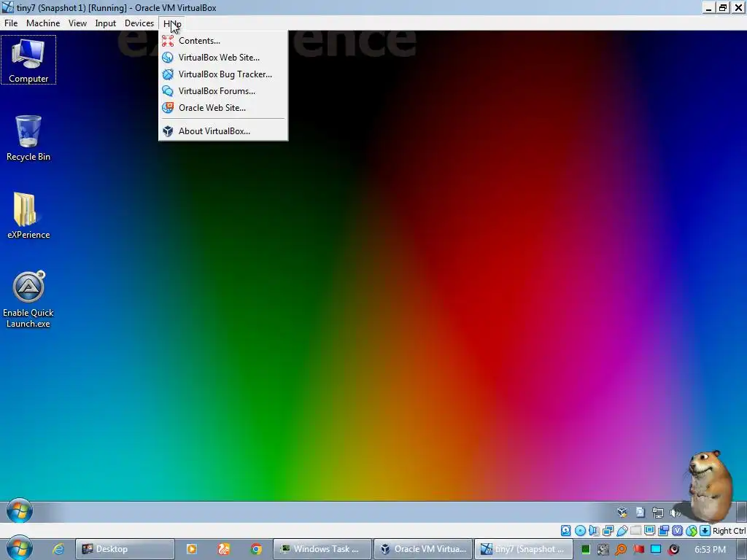The image size is (747, 560).
Task: Click the guest VM Start orb
Action: pyautogui.click(x=20, y=511)
